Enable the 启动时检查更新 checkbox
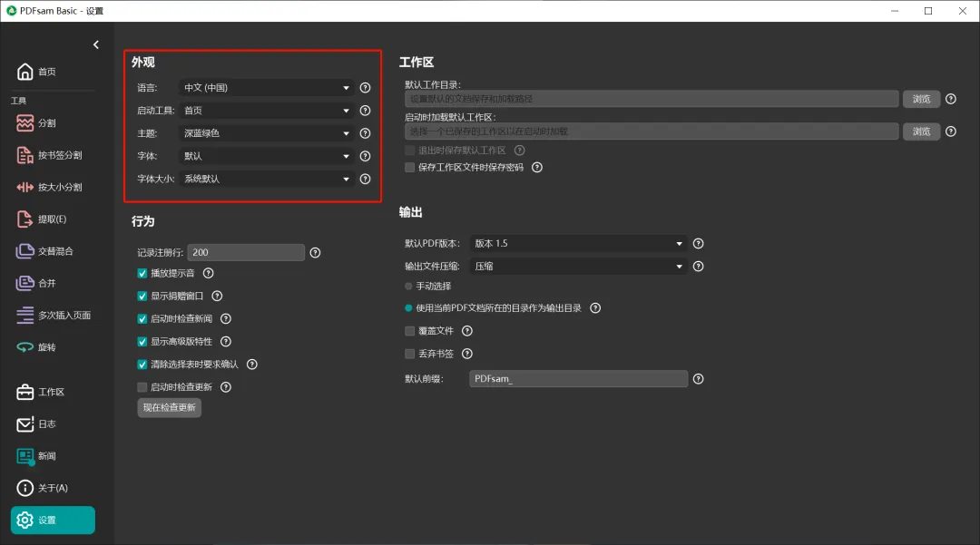980x545 pixels. point(142,387)
